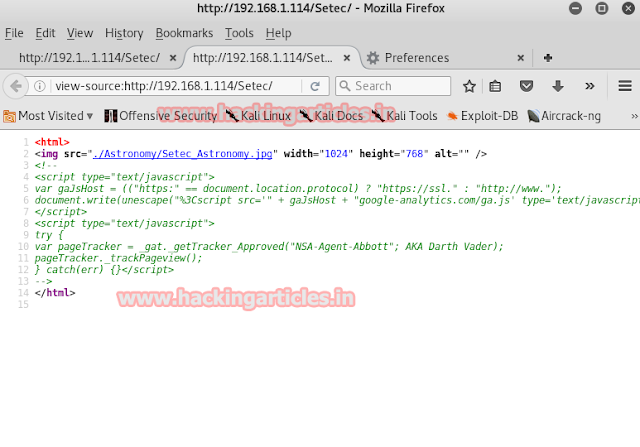Maximize the Firefox window
This screenshot has width=640, height=447.
pyautogui.click(x=602, y=8)
